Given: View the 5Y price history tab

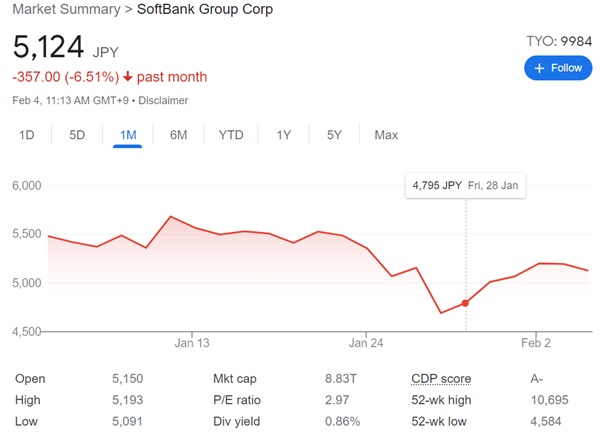Looking at the screenshot, I should click(334, 135).
